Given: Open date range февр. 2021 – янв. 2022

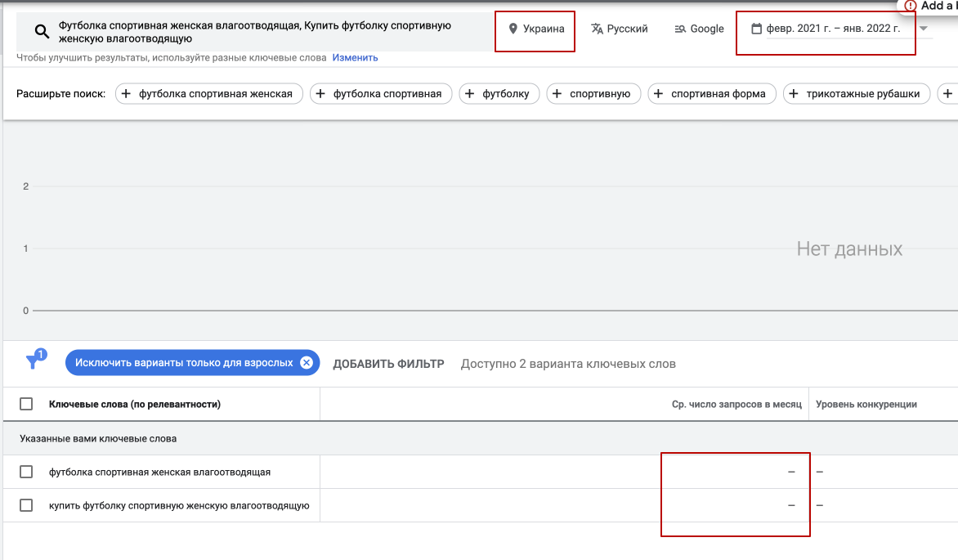Looking at the screenshot, I should [x=833, y=29].
